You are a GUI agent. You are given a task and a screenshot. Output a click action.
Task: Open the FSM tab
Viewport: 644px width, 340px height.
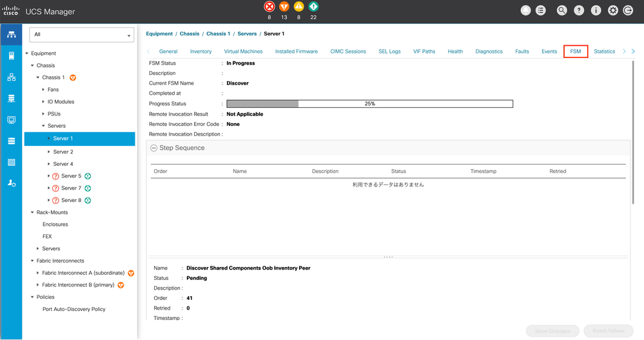point(576,52)
